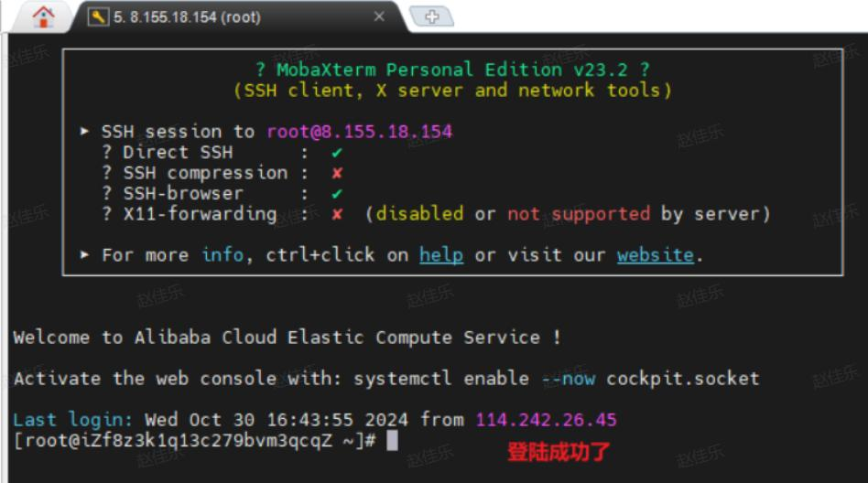868x483 pixels.
Task: Close the 8.155.18.154 (root) tab
Action: pyautogui.click(x=379, y=16)
